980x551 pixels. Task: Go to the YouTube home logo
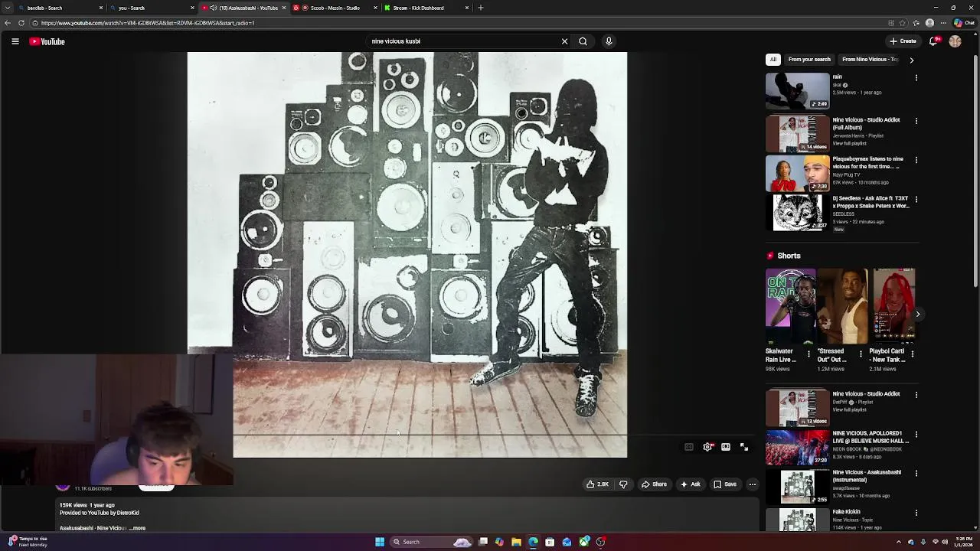click(x=47, y=41)
